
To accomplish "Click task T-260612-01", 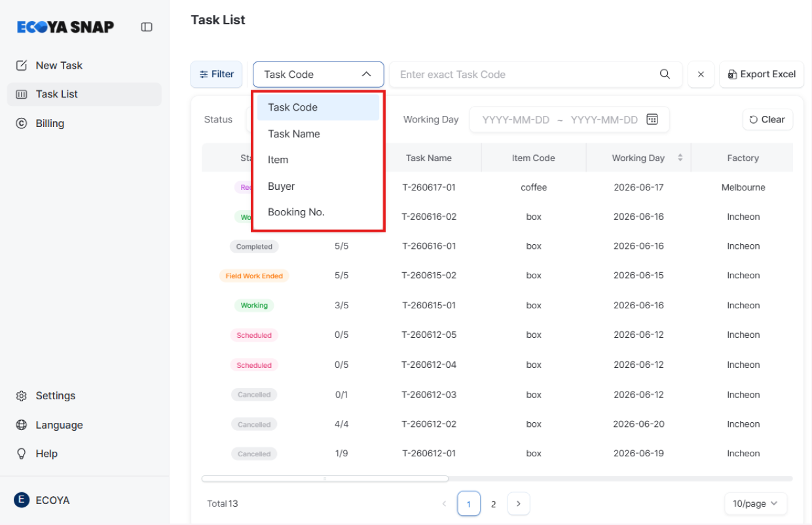I will [x=429, y=453].
